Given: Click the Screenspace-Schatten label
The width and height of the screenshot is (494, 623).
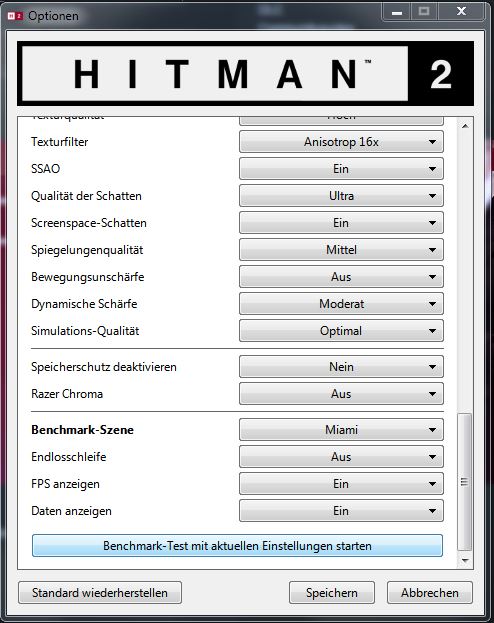Looking at the screenshot, I should 89,223.
